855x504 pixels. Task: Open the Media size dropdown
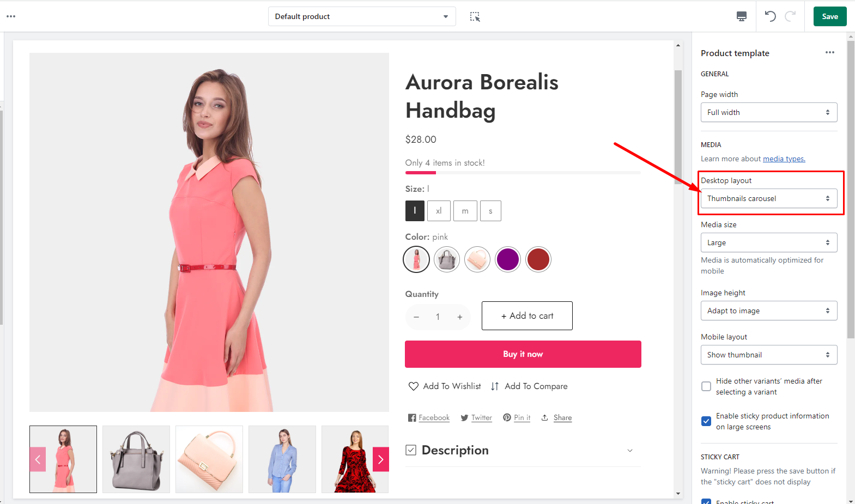tap(768, 242)
